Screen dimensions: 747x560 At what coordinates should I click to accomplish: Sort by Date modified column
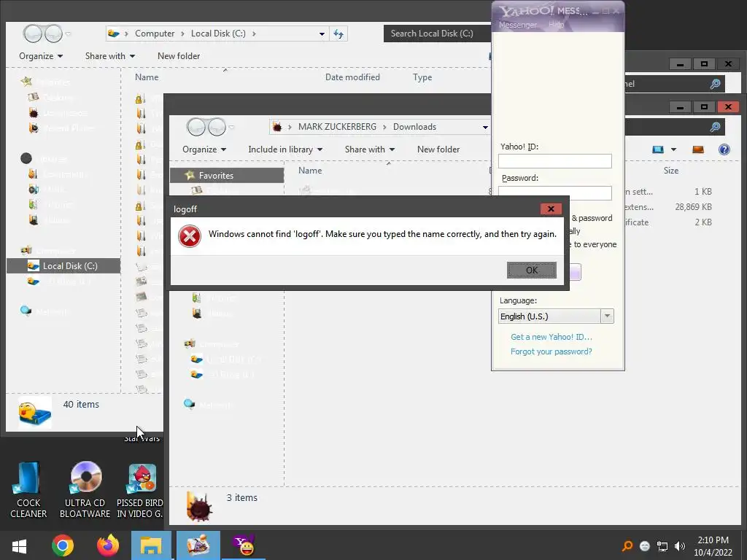click(352, 77)
